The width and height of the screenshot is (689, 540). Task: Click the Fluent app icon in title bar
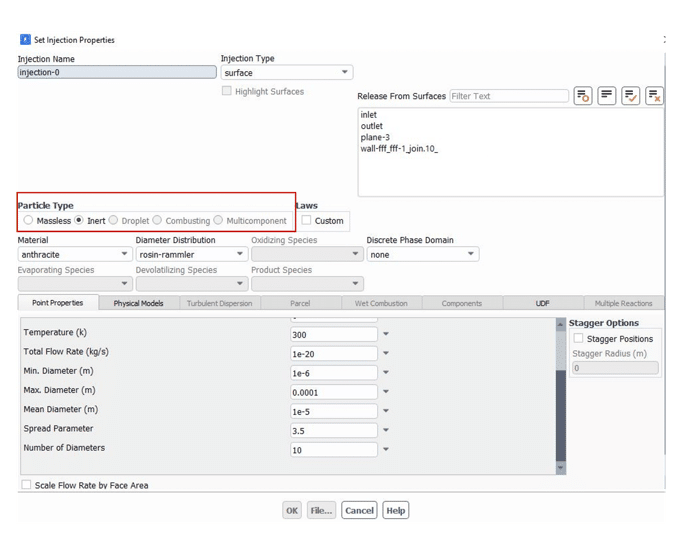tap(25, 40)
